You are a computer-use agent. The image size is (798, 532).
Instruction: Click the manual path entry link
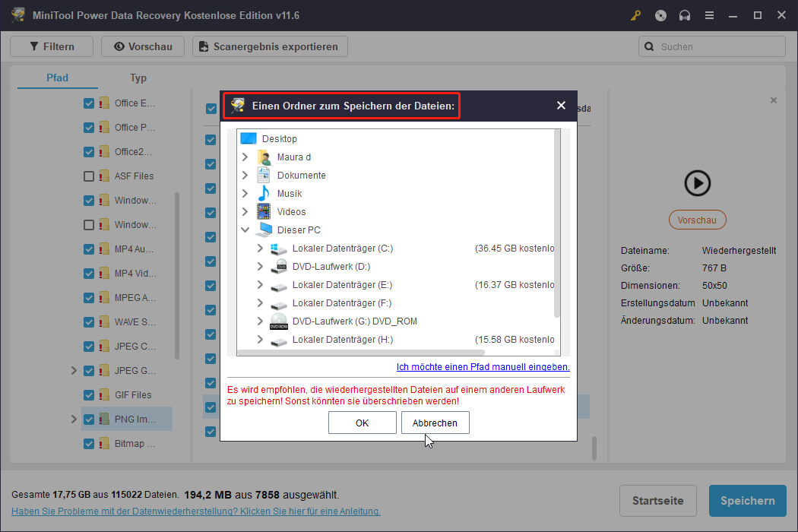coord(483,367)
